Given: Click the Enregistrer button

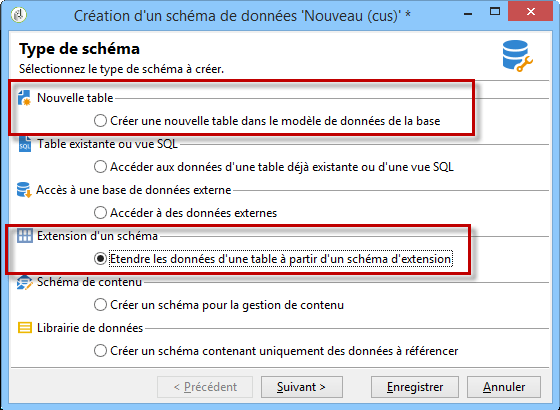Looking at the screenshot, I should point(415,387).
